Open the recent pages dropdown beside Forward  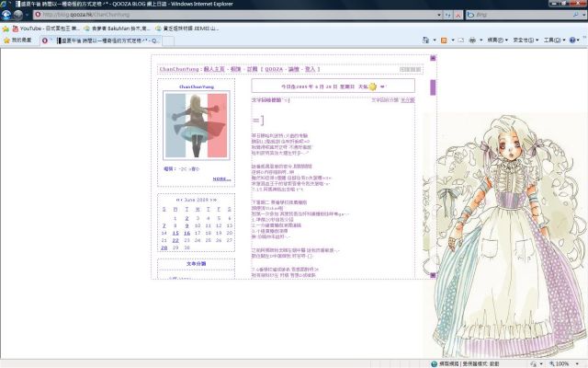click(27, 15)
